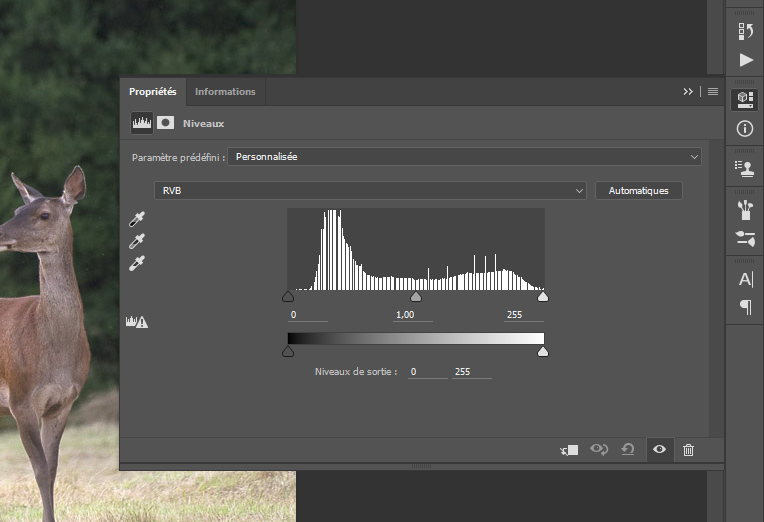764x522 pixels.
Task: Open the Brush Settings panel icon
Action: [745, 238]
